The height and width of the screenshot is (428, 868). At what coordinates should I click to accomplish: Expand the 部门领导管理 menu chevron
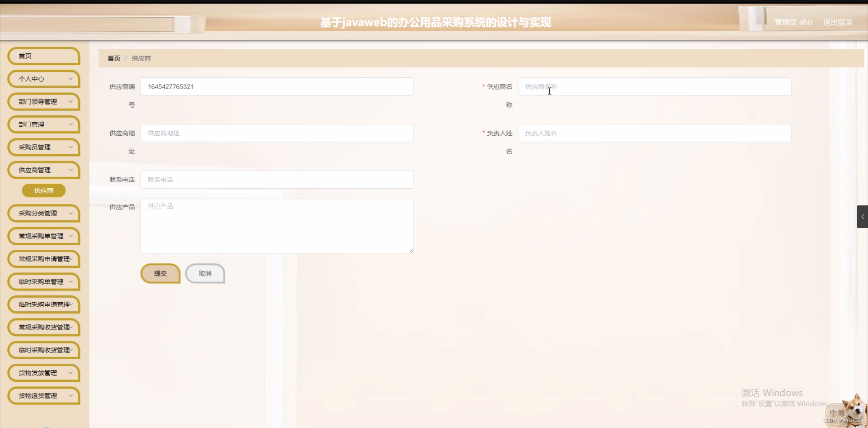coord(71,101)
